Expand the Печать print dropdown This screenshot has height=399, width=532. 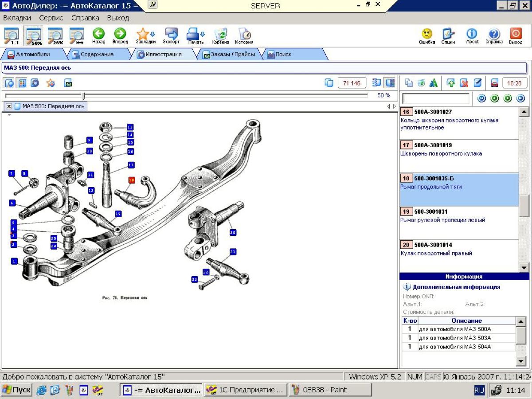click(203, 35)
